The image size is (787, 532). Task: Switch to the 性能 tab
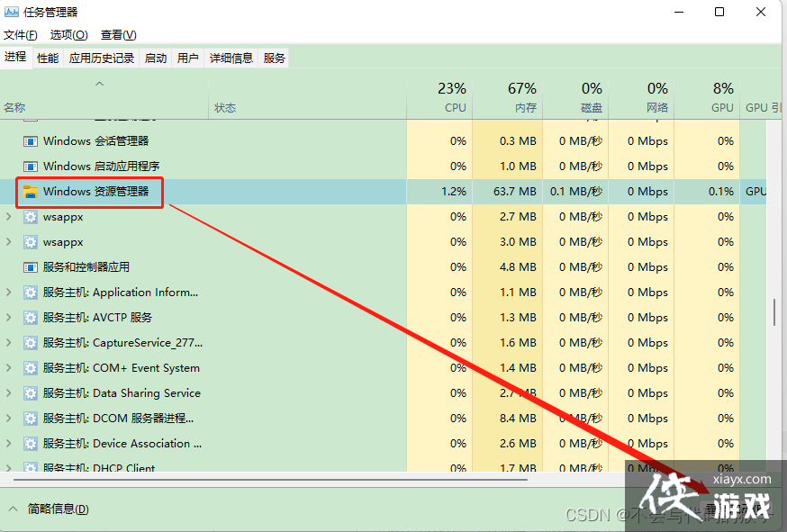48,59
